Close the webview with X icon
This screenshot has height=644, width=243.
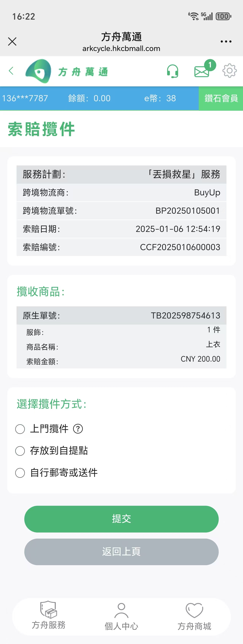(x=12, y=42)
